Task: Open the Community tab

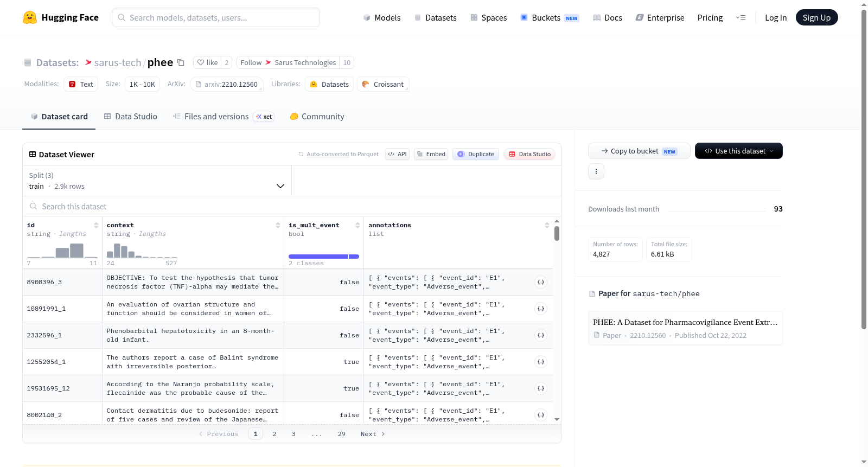Action: 317,117
